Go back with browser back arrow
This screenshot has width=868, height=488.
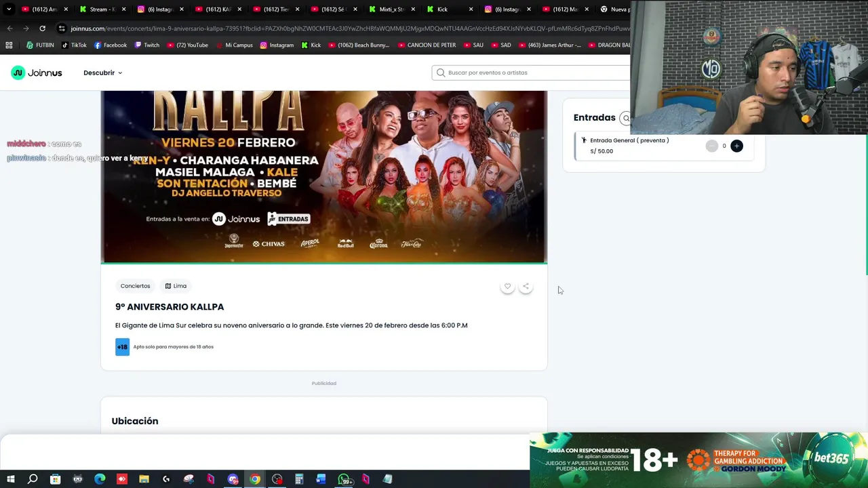pyautogui.click(x=9, y=28)
